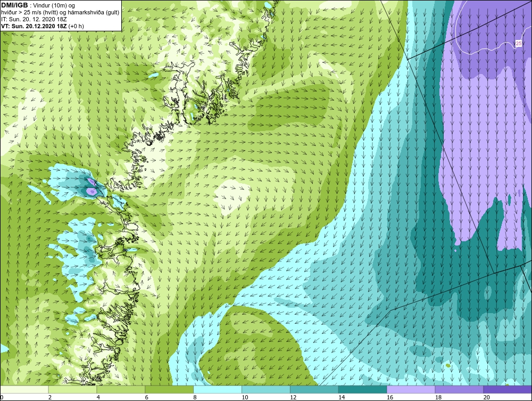Click the 2-4 m/s light green legend swatch

coord(72,389)
